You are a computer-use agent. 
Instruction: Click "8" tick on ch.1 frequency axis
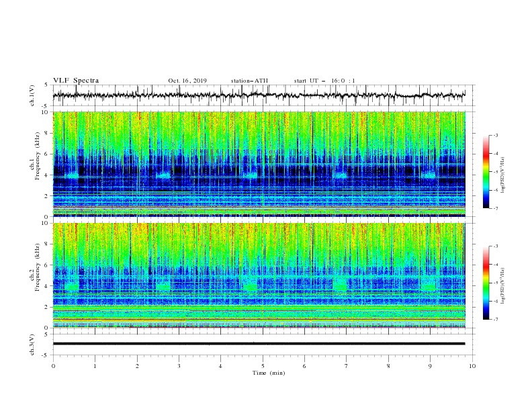[47, 133]
